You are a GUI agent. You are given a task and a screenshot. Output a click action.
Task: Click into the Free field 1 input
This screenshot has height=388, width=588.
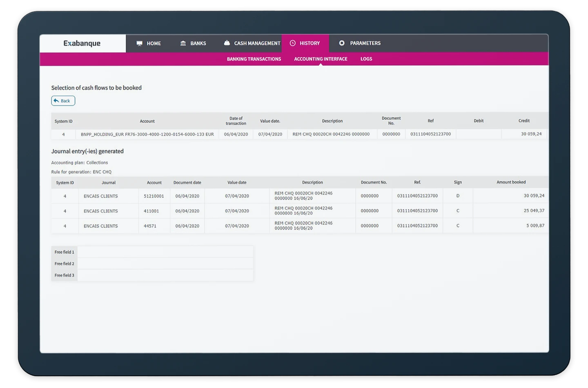point(165,252)
